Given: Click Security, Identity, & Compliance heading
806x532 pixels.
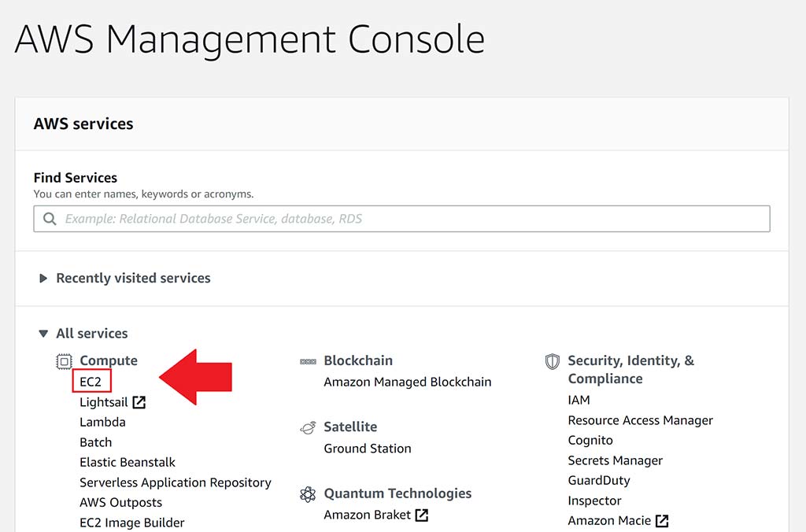Looking at the screenshot, I should (x=631, y=370).
